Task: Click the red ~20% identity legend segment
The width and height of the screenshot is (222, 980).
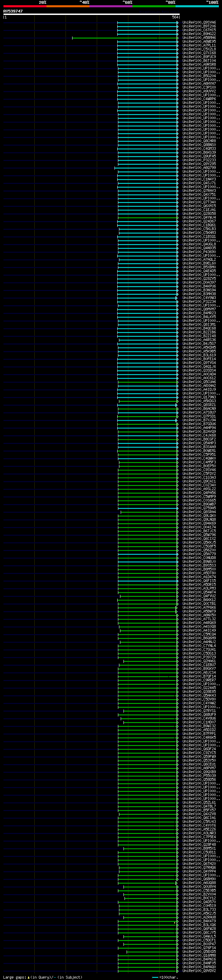Action: pyautogui.click(x=25, y=6)
